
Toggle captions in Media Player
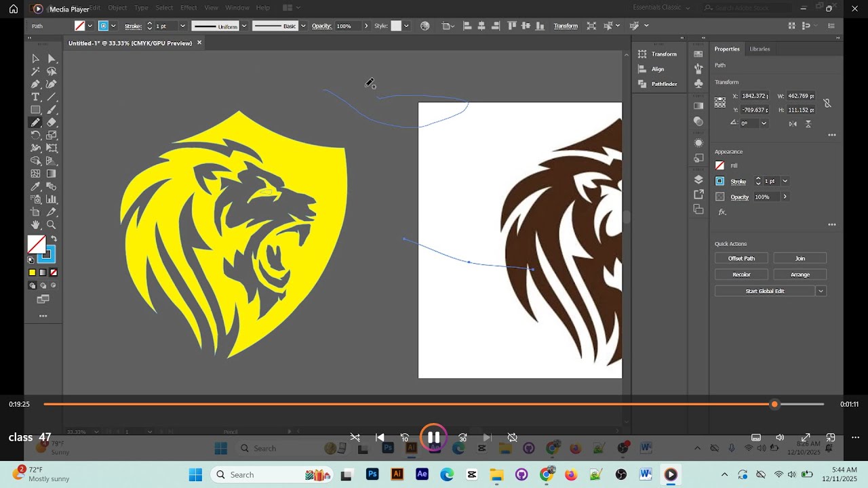tap(756, 438)
